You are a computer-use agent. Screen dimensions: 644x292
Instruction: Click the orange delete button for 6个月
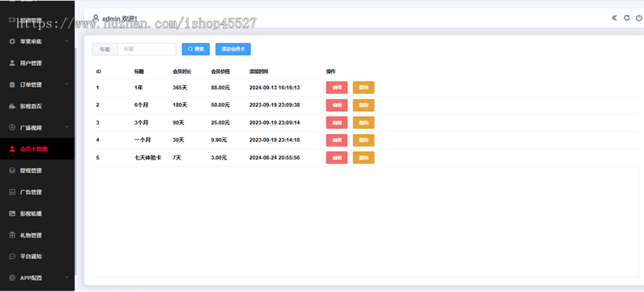click(364, 105)
